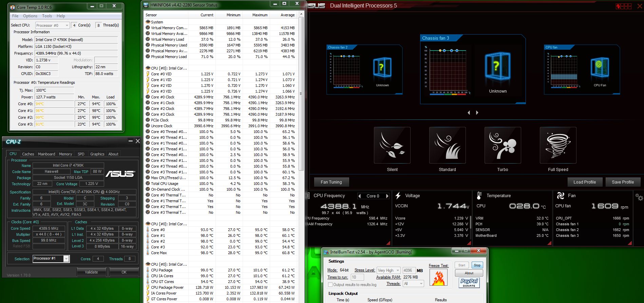
Task: Select the Turbo fan mode icon
Action: [x=503, y=145]
